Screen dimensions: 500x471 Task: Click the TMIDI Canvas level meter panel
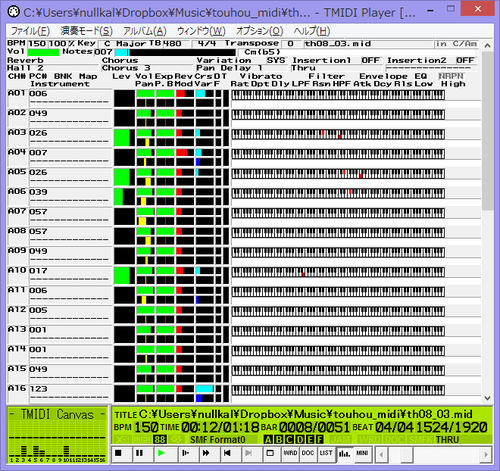pos(57,435)
